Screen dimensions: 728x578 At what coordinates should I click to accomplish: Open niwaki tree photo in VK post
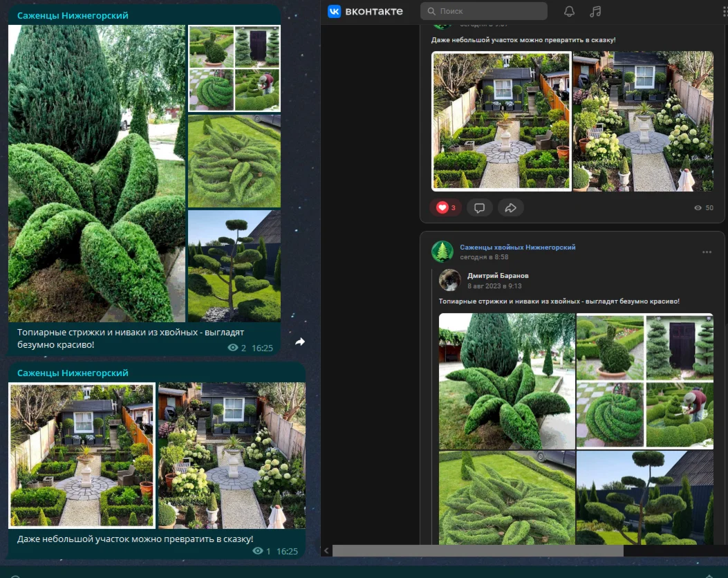(x=645, y=497)
